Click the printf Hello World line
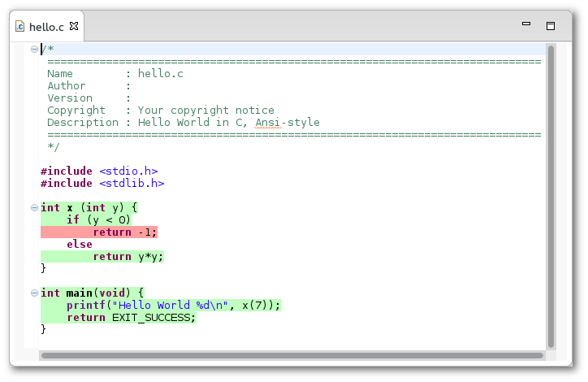 pyautogui.click(x=173, y=306)
